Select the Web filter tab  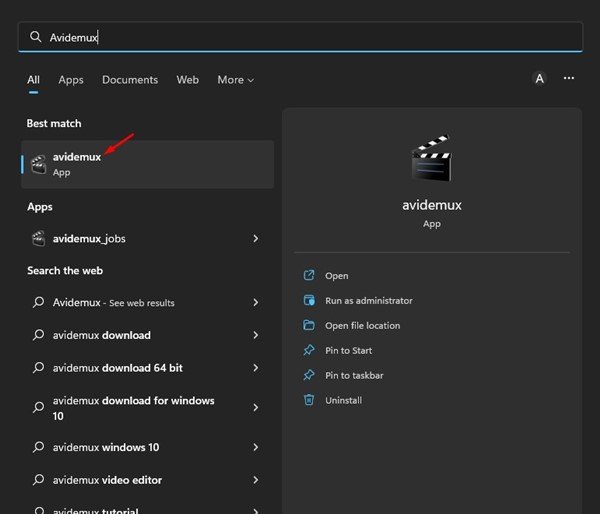(188, 80)
